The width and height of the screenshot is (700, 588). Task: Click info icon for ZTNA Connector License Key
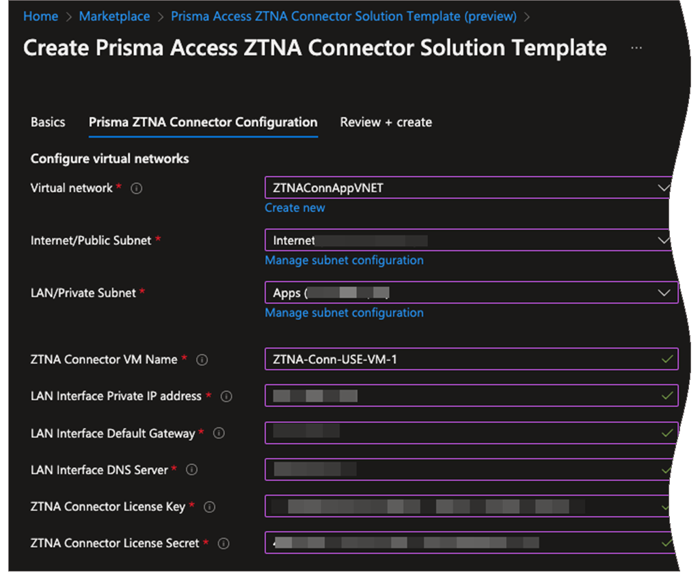tap(209, 507)
